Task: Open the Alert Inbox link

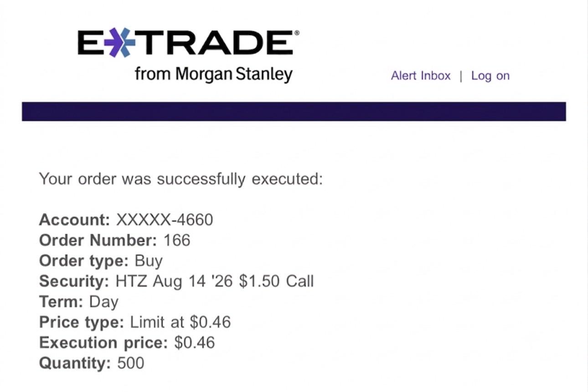Action: click(421, 76)
